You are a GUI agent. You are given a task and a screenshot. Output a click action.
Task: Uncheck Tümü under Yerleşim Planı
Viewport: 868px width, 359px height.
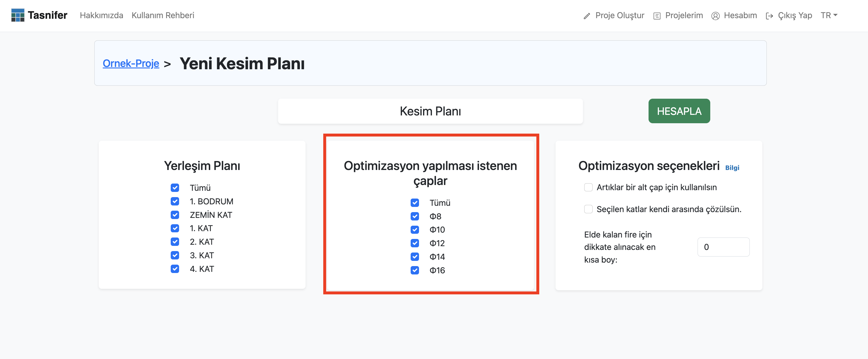(175, 187)
